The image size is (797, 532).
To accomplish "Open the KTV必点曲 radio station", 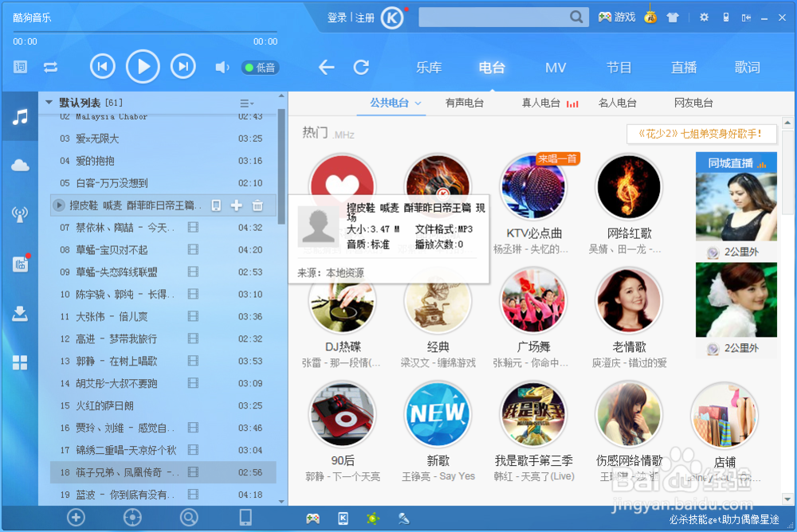I will 534,187.
